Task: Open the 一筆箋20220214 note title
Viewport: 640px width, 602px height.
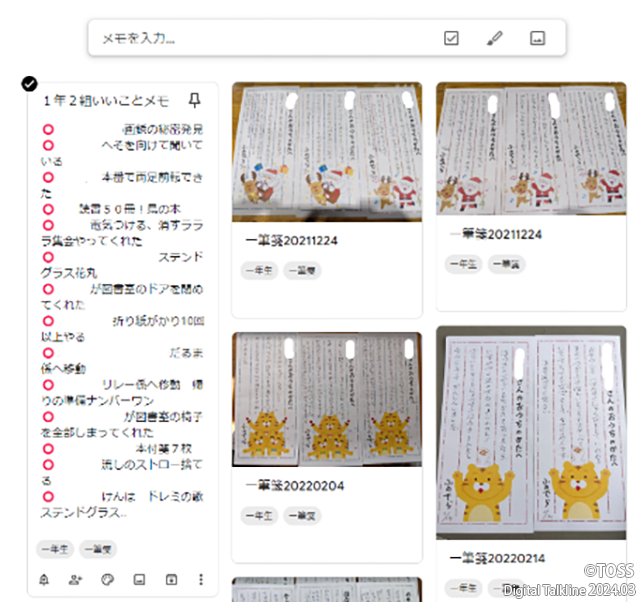Action: pyautogui.click(x=490, y=557)
